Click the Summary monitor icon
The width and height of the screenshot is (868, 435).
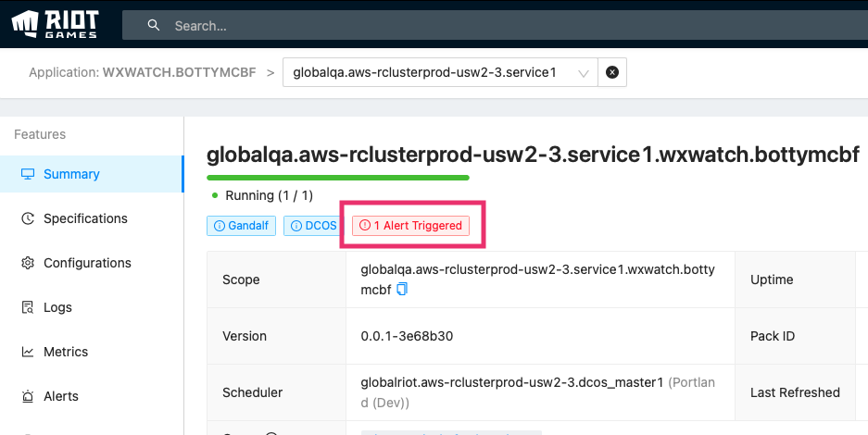click(x=27, y=174)
